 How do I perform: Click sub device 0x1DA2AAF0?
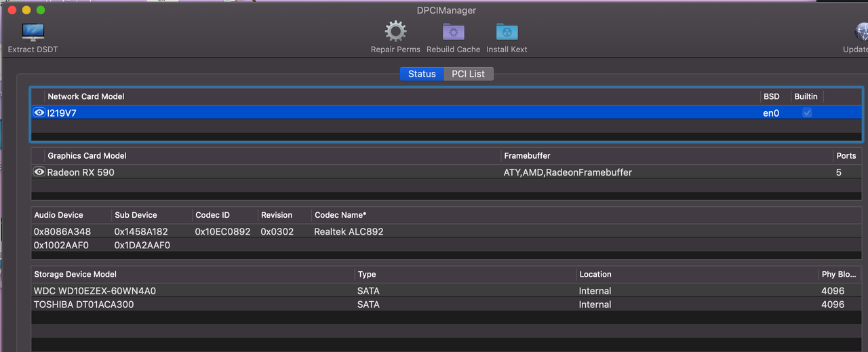(x=142, y=245)
